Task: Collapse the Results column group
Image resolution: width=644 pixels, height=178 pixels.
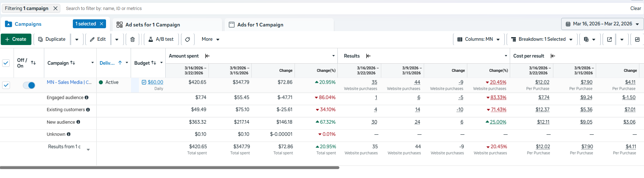Action: pos(368,56)
